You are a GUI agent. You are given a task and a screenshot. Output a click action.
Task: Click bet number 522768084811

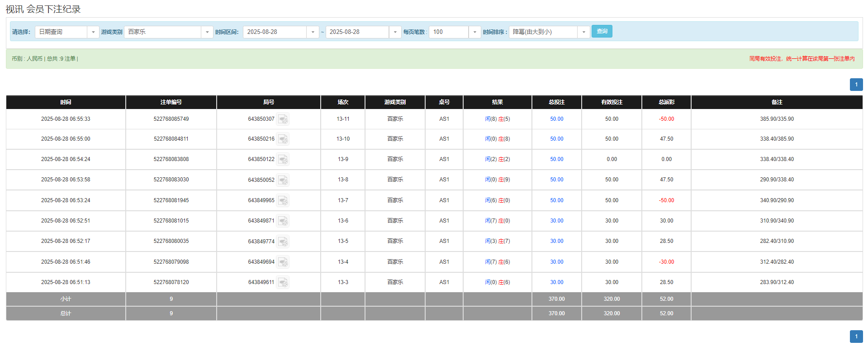[171, 139]
